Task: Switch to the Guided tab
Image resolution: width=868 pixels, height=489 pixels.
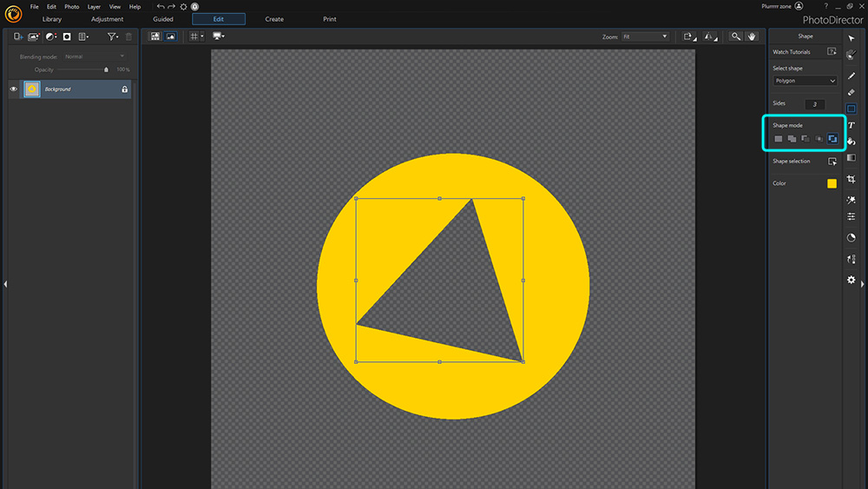Action: pos(163,19)
